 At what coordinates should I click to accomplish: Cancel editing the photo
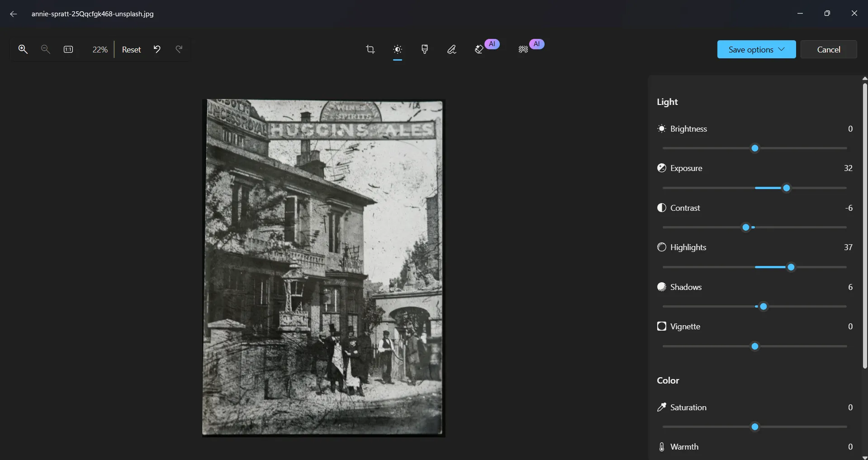pos(828,49)
